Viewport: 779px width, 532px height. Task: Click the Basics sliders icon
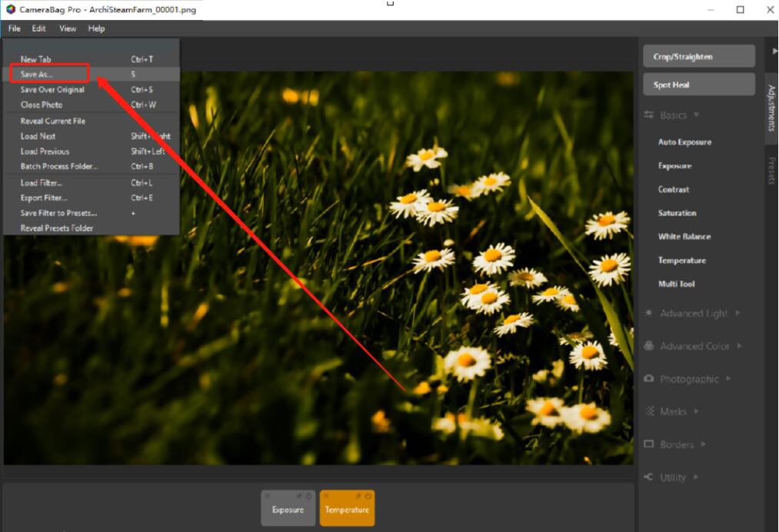(649, 115)
